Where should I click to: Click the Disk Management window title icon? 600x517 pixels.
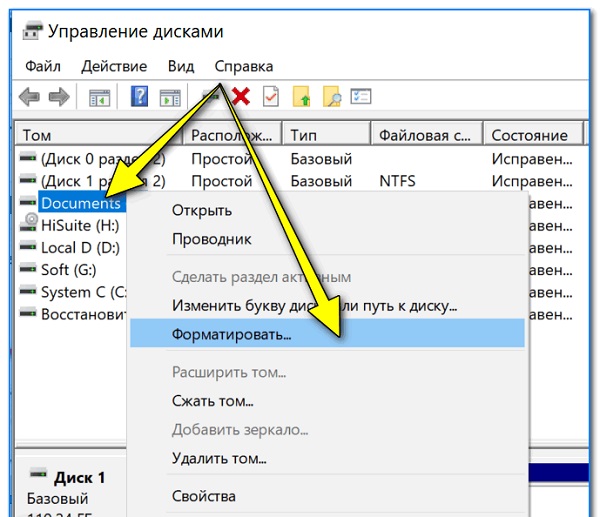coord(32,31)
